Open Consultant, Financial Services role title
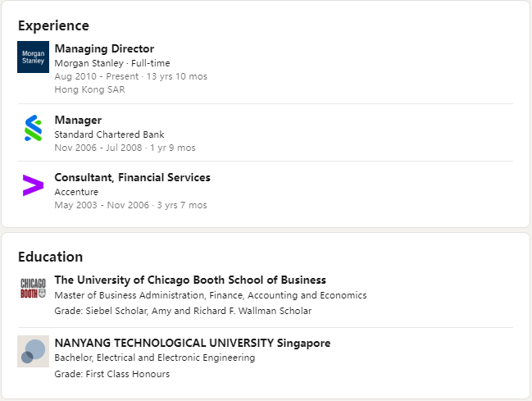This screenshot has height=401, width=532. (132, 178)
